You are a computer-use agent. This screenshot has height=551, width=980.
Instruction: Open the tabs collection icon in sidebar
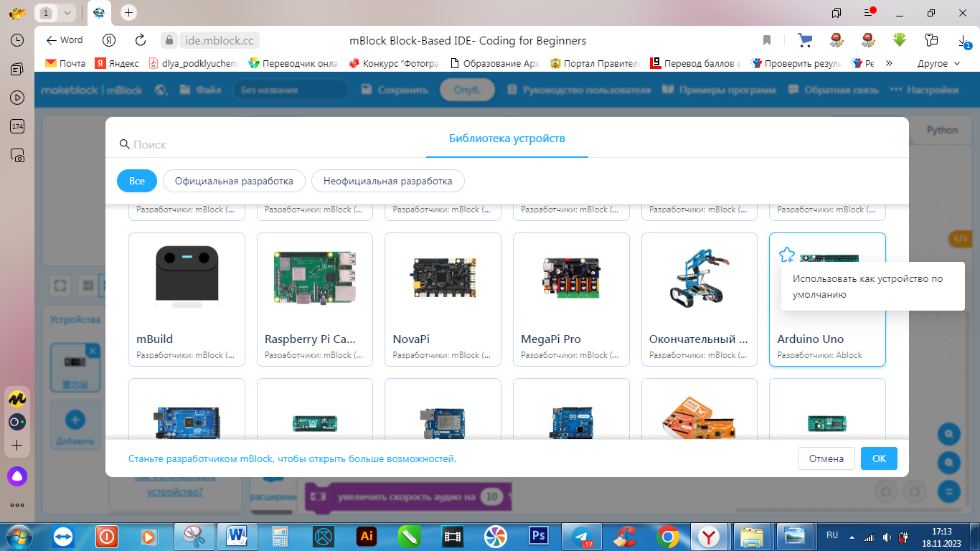(x=18, y=69)
